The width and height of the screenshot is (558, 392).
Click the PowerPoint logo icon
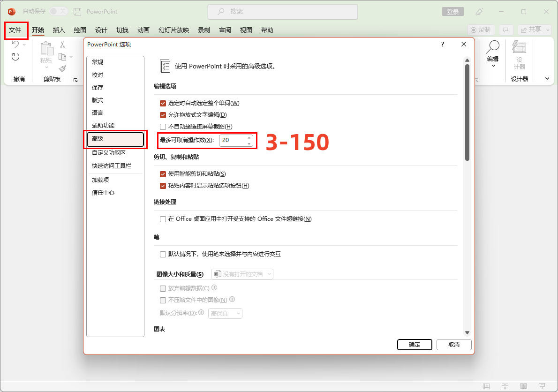pyautogui.click(x=11, y=11)
